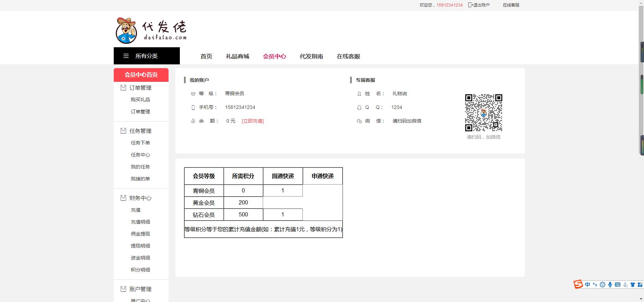
Task: Toggle Chinese/English mode 中 in the input bar
Action: [x=588, y=285]
